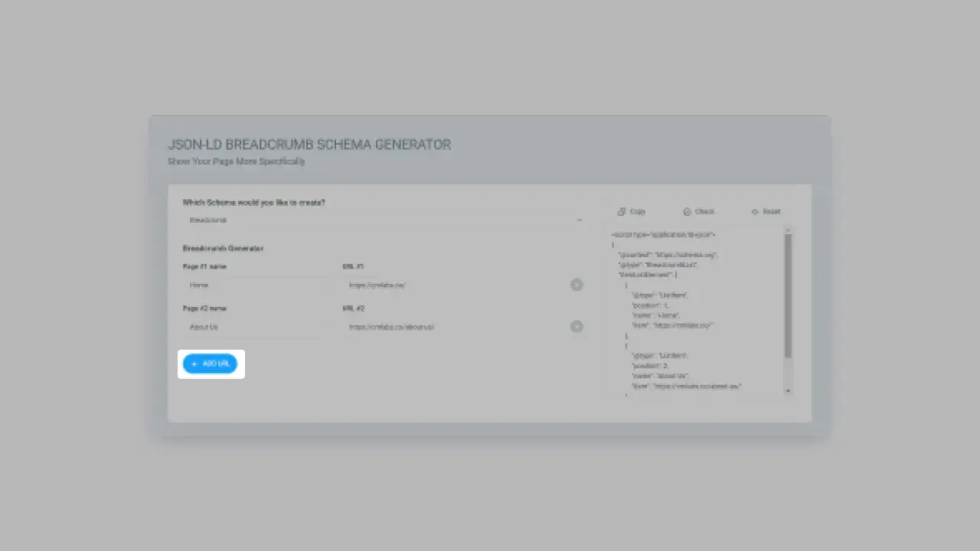Click the JSON-LD Breadcrumb Schema Generator heading
The width and height of the screenshot is (980, 551).
(x=309, y=145)
